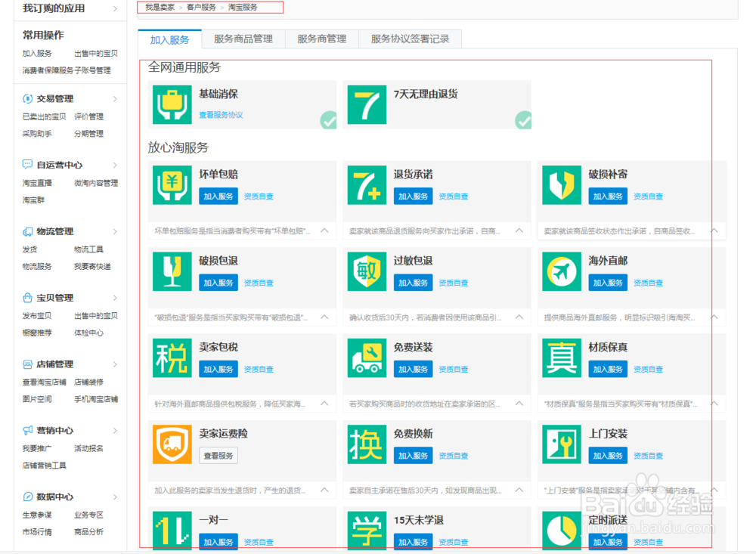Expand the 自运营中心 menu arrow
This screenshot has width=756, height=554.
point(115,165)
